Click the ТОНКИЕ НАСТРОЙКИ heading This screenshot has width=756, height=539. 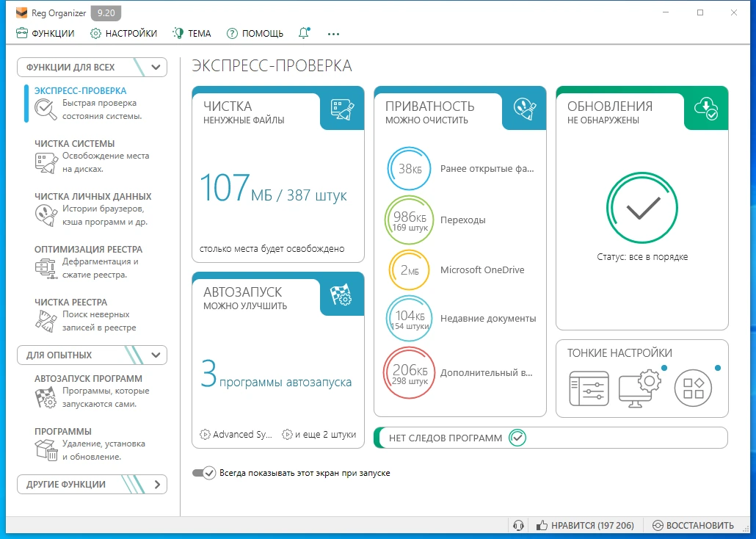point(619,352)
